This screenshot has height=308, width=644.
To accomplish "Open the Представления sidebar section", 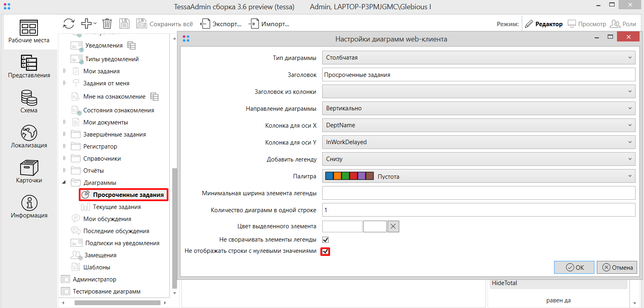I will pos(29,66).
